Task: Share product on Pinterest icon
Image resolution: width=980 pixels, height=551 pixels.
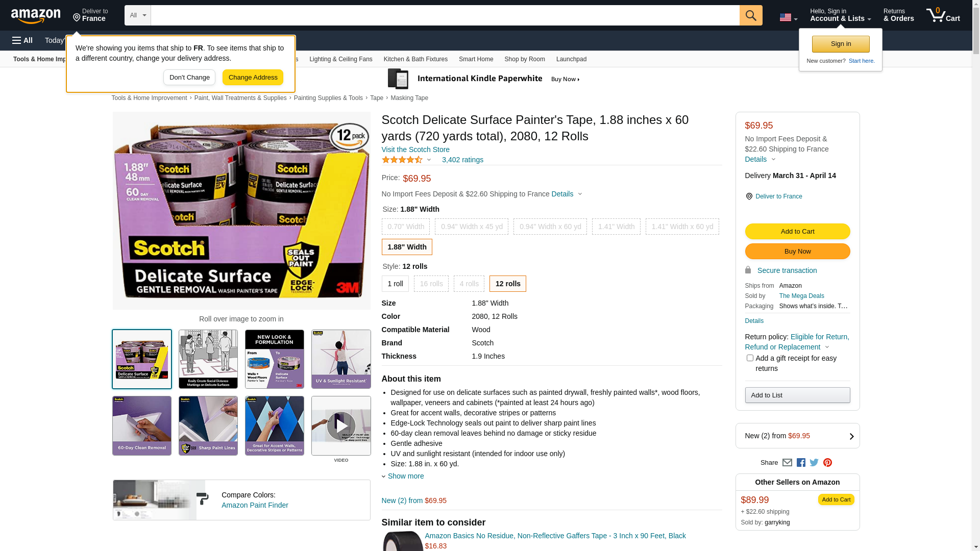Action: pyautogui.click(x=827, y=463)
